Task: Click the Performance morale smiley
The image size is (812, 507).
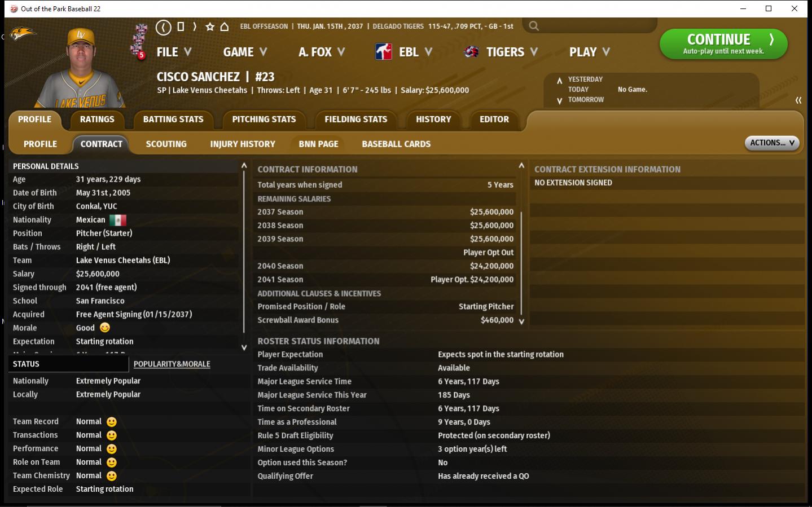Action: click(112, 449)
